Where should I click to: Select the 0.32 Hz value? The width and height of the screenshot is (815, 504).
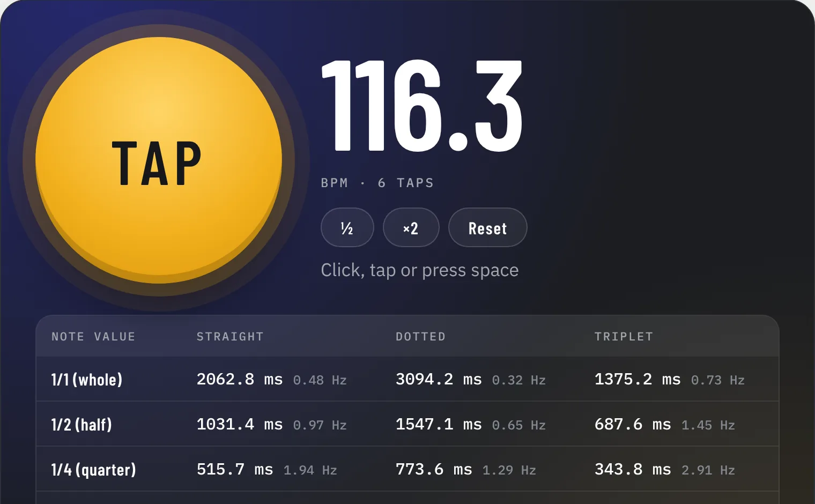[x=519, y=380]
